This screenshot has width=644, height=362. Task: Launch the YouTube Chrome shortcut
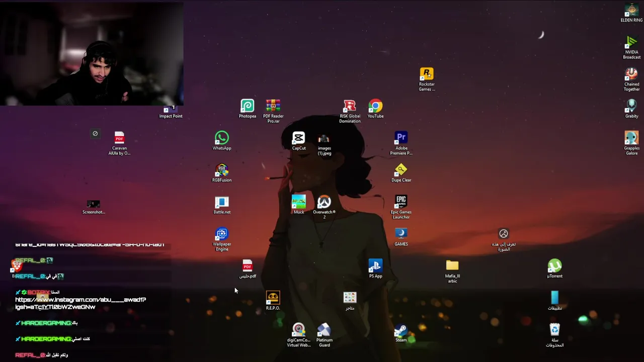coord(375,109)
